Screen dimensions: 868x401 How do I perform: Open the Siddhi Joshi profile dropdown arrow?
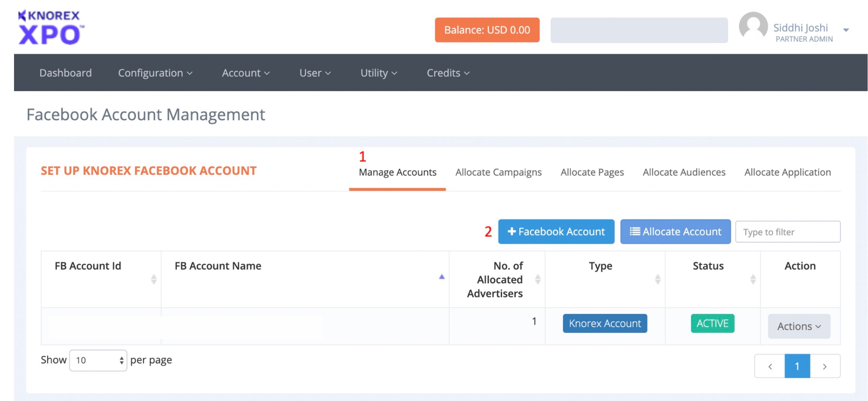pos(846,30)
